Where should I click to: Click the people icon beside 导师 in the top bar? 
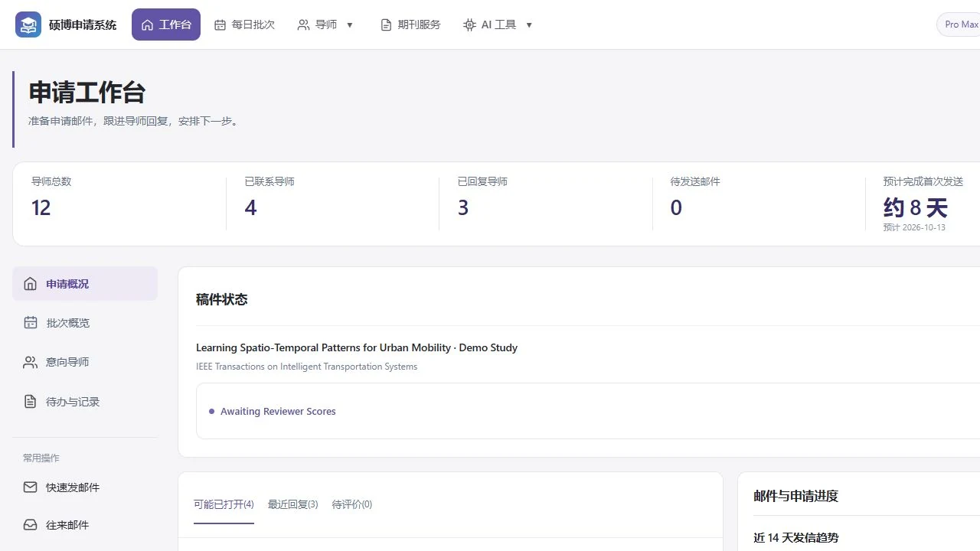[x=303, y=25]
